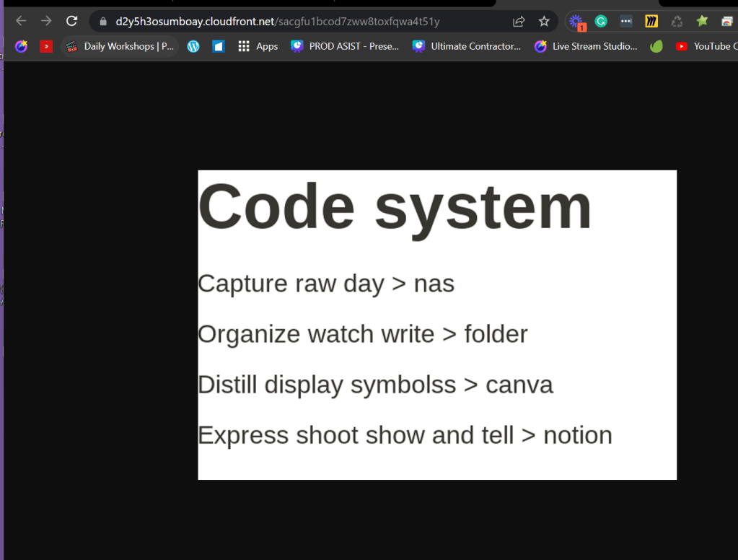This screenshot has width=738, height=560.
Task: Open the Grammarly extension
Action: click(601, 21)
